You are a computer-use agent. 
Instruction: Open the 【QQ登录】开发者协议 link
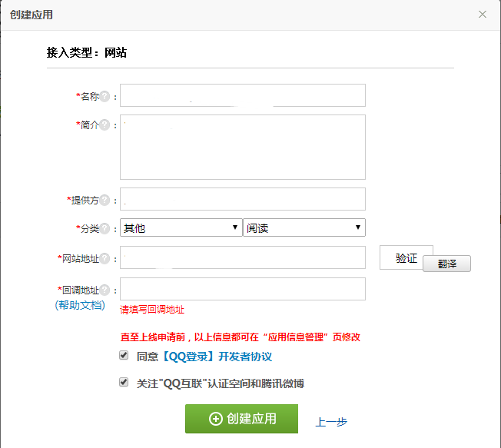[217, 357]
